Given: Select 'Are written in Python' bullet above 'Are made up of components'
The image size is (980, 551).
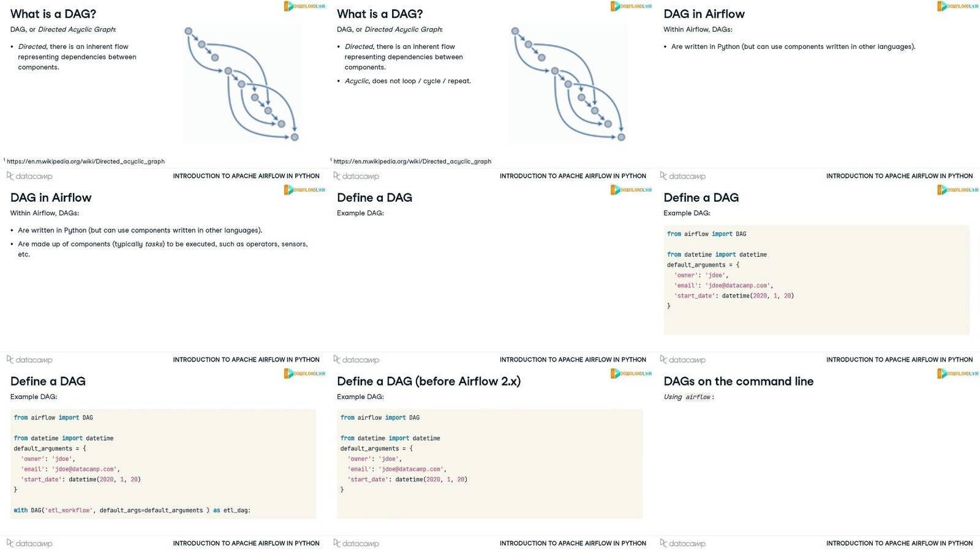Looking at the screenshot, I should coord(140,230).
